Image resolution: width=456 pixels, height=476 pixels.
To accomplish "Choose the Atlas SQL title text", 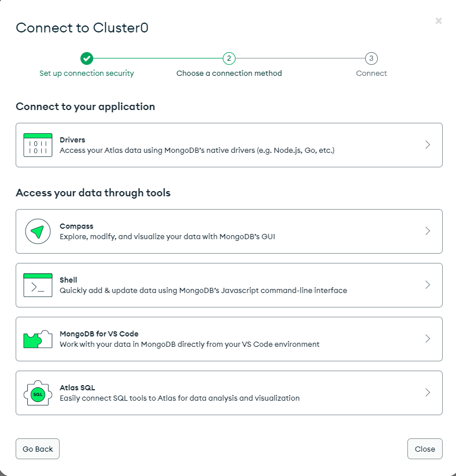I will pyautogui.click(x=78, y=387).
